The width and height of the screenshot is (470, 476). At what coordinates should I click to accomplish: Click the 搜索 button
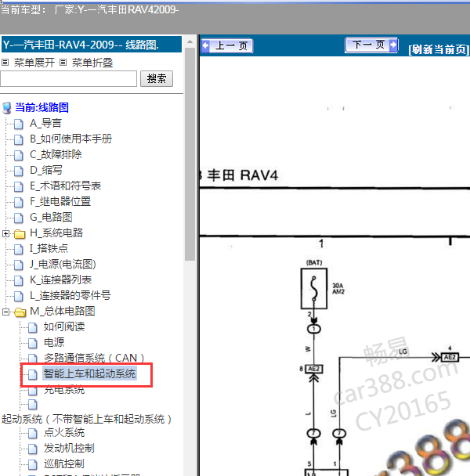tap(157, 79)
